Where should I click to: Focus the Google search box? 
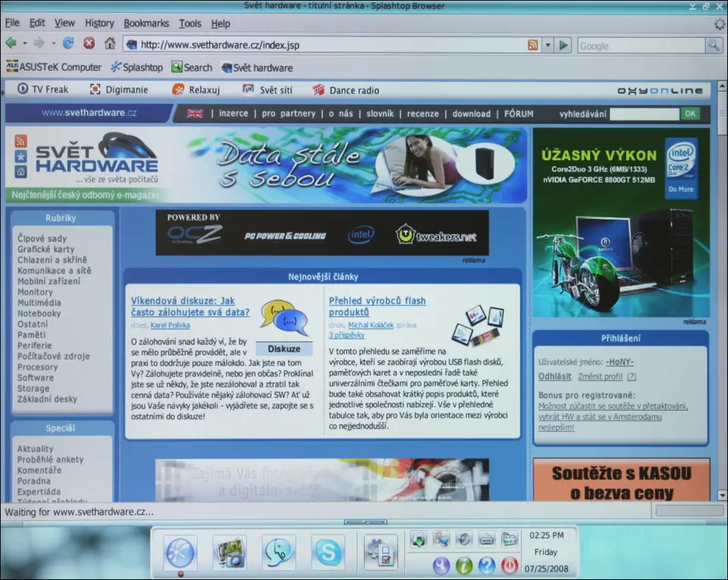point(641,45)
